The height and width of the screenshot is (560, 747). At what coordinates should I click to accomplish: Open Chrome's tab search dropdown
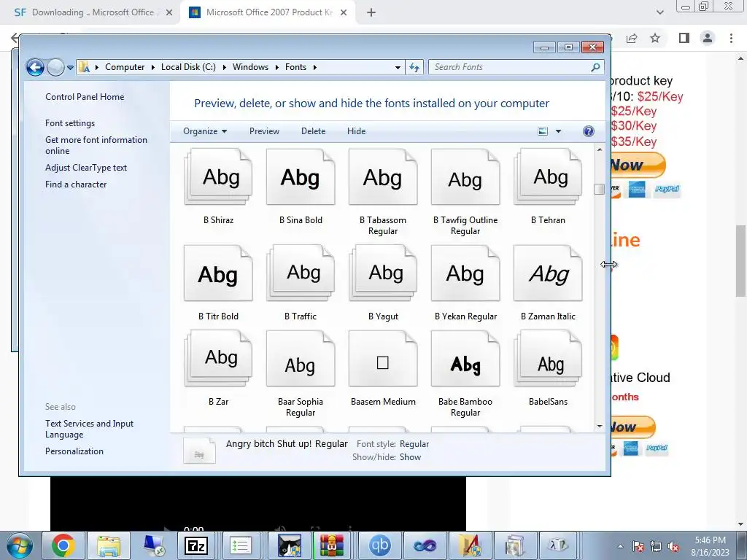coord(659,12)
